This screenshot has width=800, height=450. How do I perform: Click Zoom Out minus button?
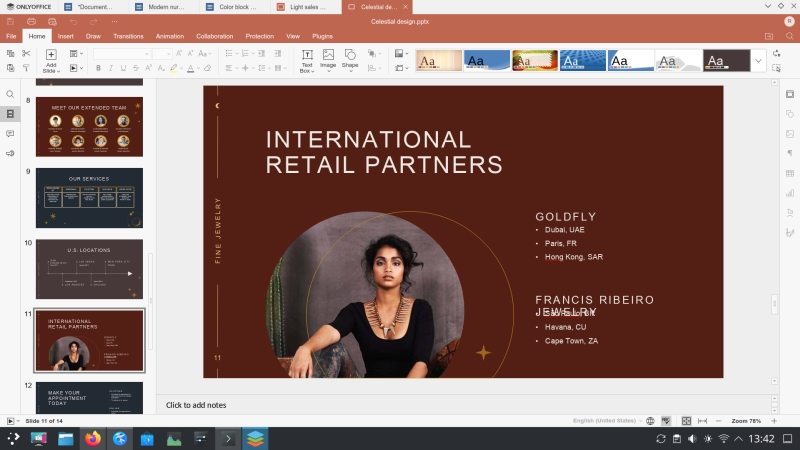[x=718, y=421]
